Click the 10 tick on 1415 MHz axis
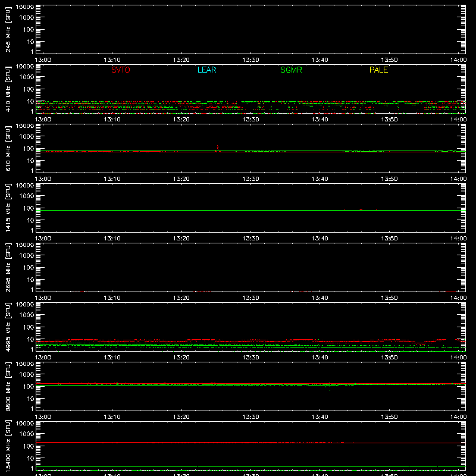Screen dimensions: 476x476 point(30,220)
